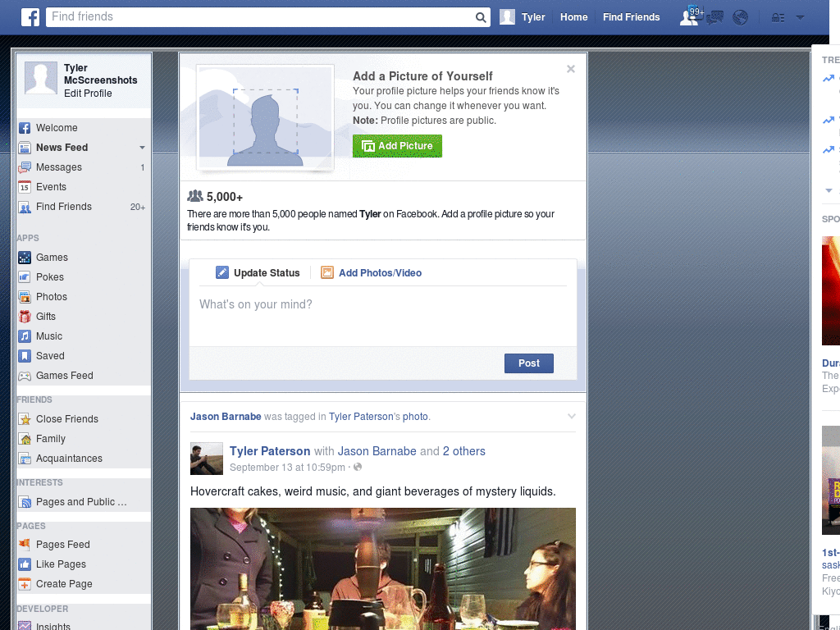The height and width of the screenshot is (630, 840).
Task: Click the 'photo' link in tag notice
Action: [415, 416]
